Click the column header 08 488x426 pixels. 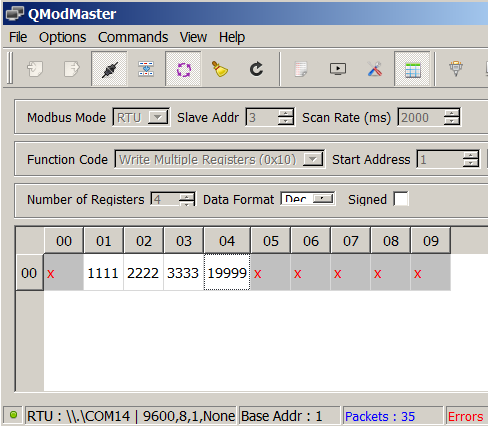(390, 241)
